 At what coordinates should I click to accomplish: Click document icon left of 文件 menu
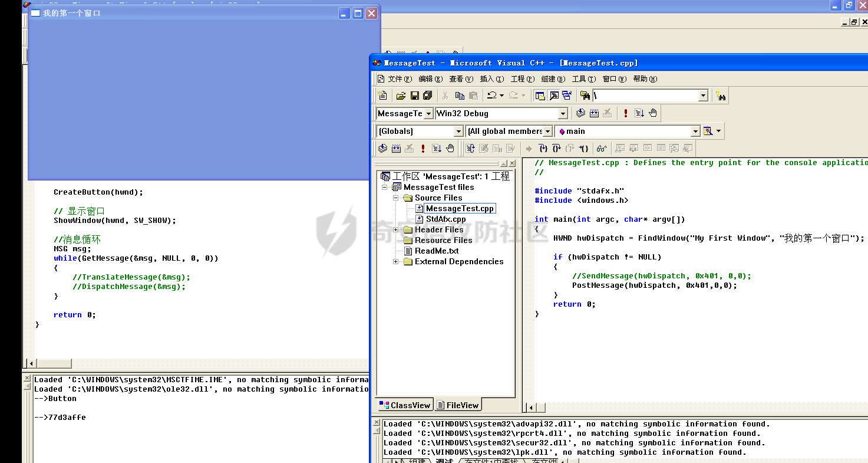[x=381, y=79]
